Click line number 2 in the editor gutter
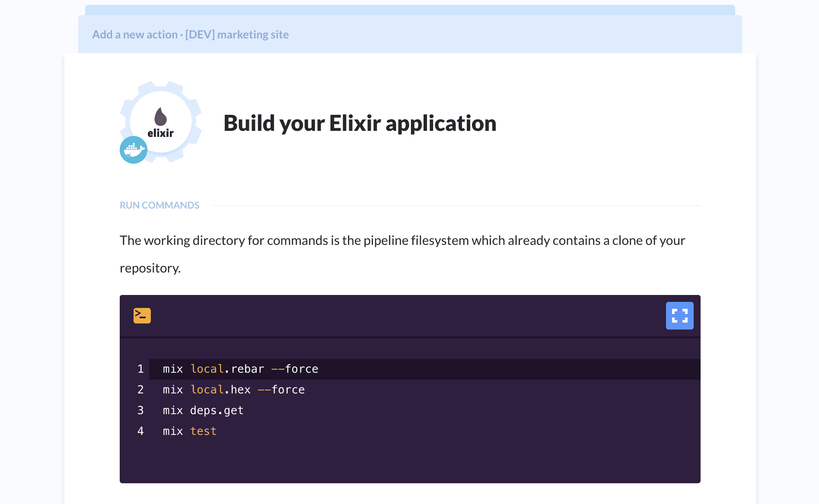Viewport: 819px width, 504px height. 140,390
